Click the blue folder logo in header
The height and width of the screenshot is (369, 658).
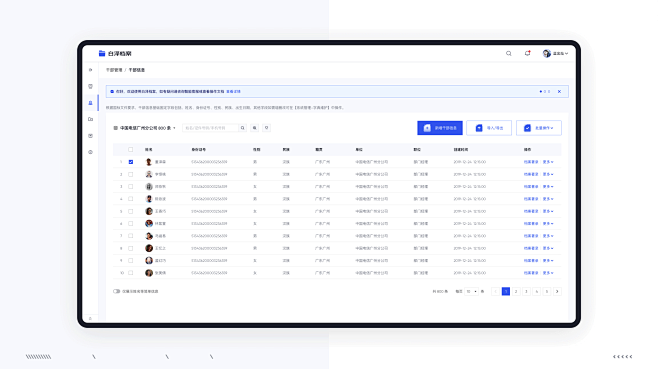pos(102,53)
